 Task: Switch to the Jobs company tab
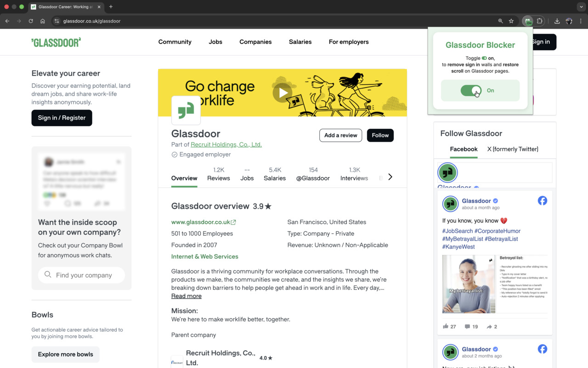tap(247, 174)
